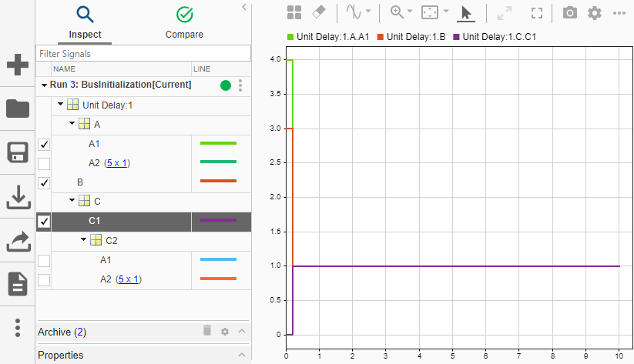Click the Run 3 green status circle
The image size is (634, 364).
(226, 85)
